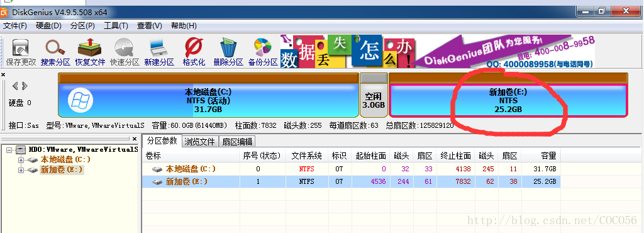Viewport: 644px width, 233px height.
Task: Click 本地磁盘(C:) name in the partition table
Action: (x=191, y=169)
